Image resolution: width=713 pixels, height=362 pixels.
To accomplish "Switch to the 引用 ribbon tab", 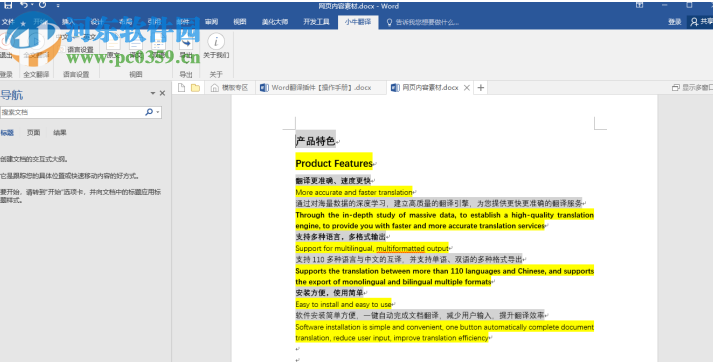I will tap(154, 22).
